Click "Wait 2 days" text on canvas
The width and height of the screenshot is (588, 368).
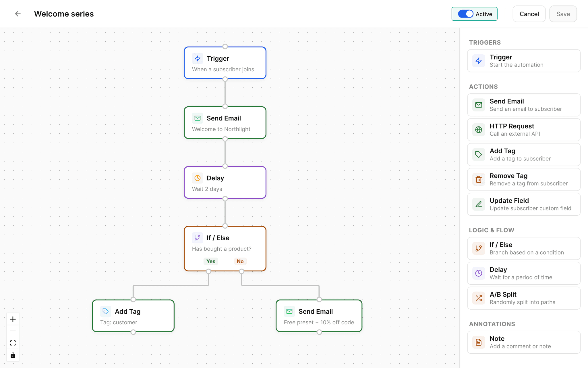[207, 189]
